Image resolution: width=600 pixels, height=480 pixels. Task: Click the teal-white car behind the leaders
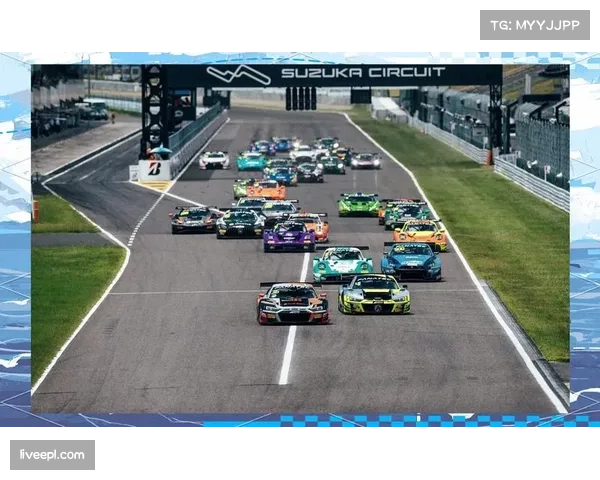[342, 264]
